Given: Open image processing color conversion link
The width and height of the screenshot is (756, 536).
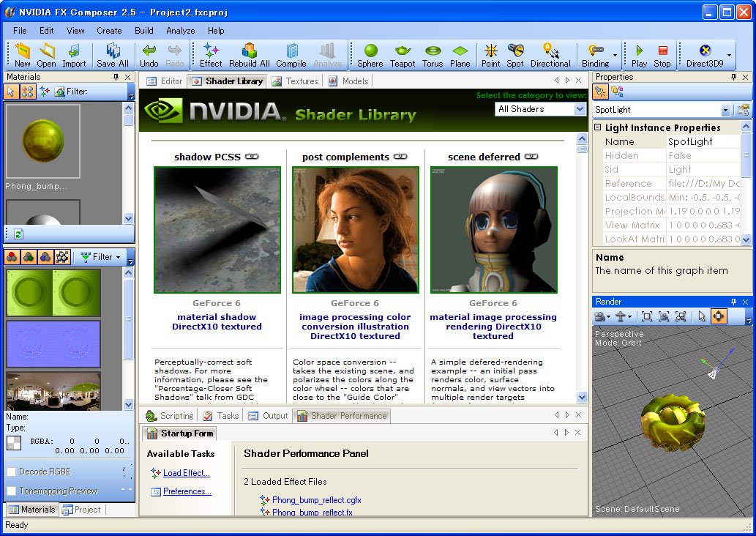Looking at the screenshot, I should pyautogui.click(x=355, y=327).
